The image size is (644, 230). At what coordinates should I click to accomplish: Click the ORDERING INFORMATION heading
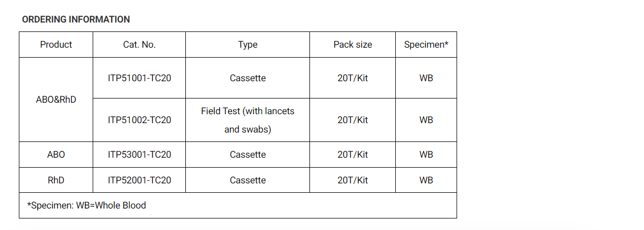click(76, 19)
